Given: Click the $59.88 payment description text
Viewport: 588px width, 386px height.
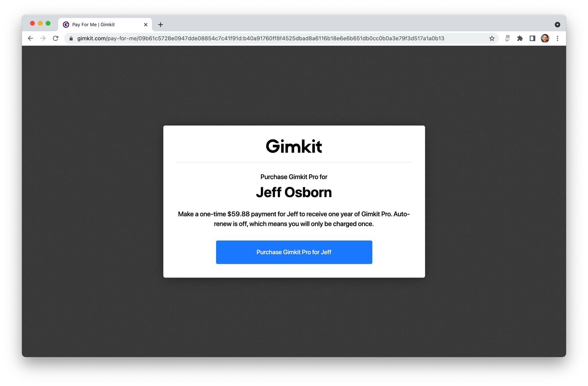Looking at the screenshot, I should pyautogui.click(x=294, y=219).
